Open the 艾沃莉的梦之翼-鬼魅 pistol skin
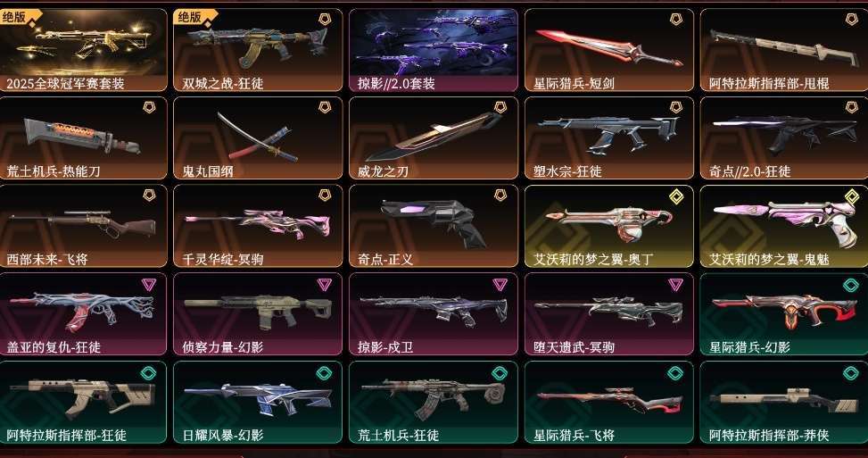Image resolution: width=868 pixels, height=458 pixels. [x=784, y=226]
